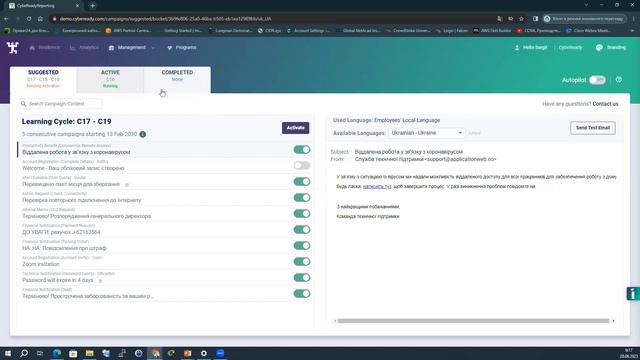This screenshot has width=640, height=360.
Task: Go back to previous browser page
Action: point(6,19)
